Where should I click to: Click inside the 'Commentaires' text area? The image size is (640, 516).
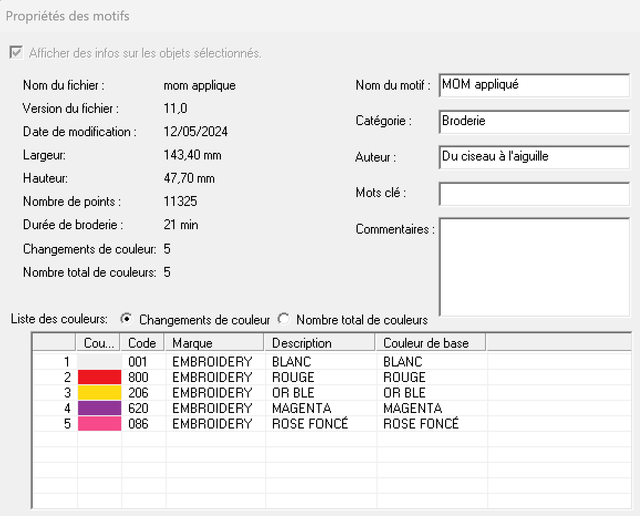click(534, 267)
